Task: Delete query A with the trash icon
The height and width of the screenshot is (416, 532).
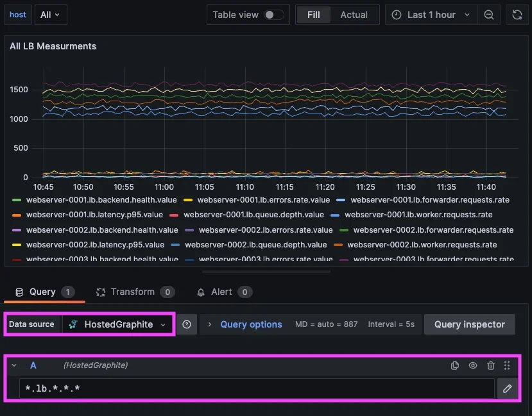Action: 490,365
